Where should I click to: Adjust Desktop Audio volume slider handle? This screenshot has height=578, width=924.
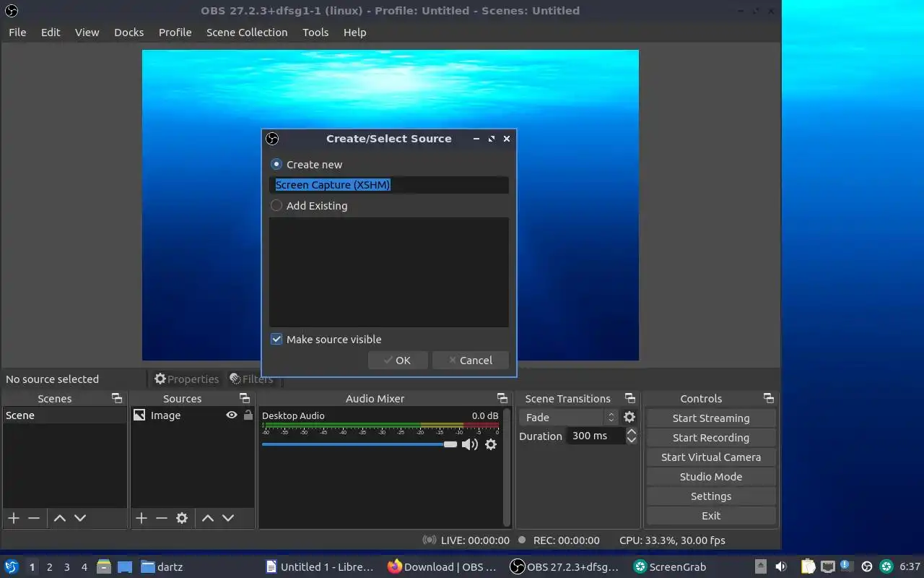(x=450, y=444)
